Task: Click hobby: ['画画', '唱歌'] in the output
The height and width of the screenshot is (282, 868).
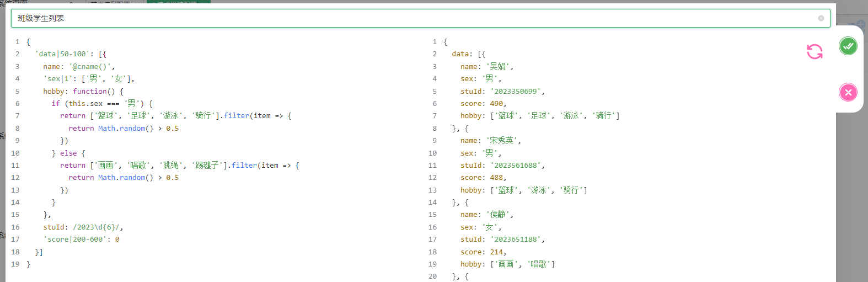Action: click(x=508, y=264)
